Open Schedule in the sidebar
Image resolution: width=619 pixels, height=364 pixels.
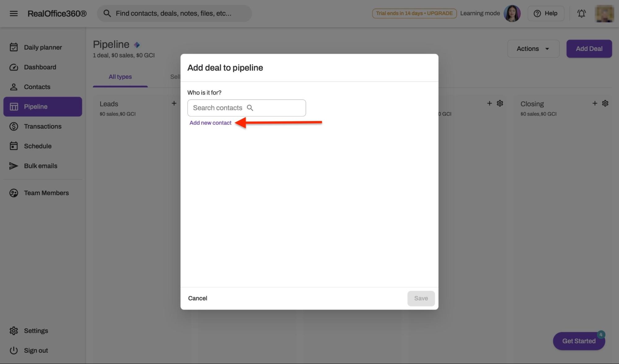click(38, 146)
